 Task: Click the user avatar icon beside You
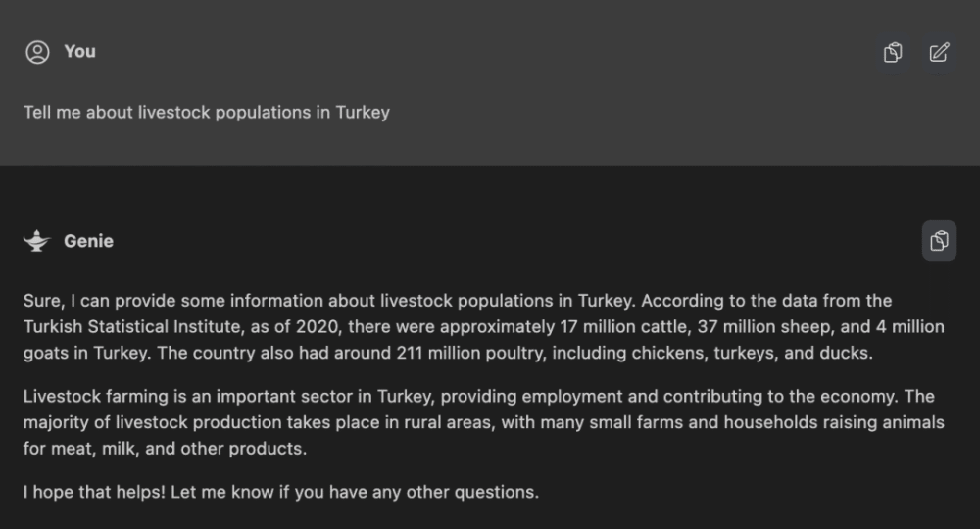pyautogui.click(x=37, y=52)
